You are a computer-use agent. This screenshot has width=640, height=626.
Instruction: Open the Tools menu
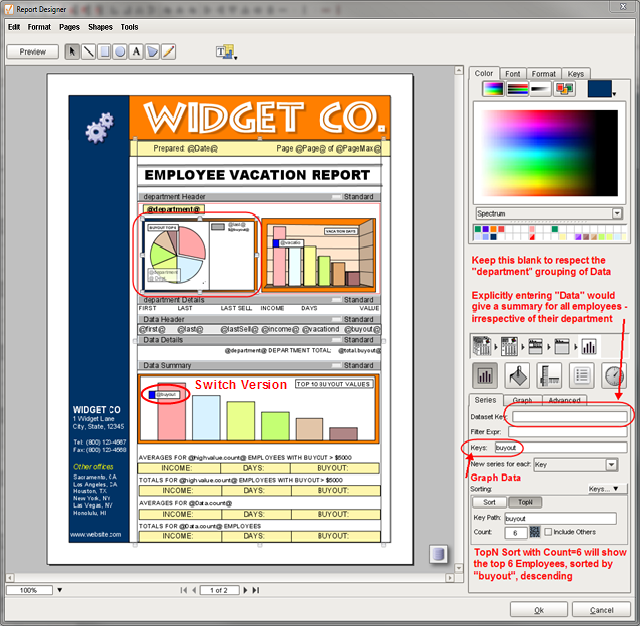click(x=129, y=27)
